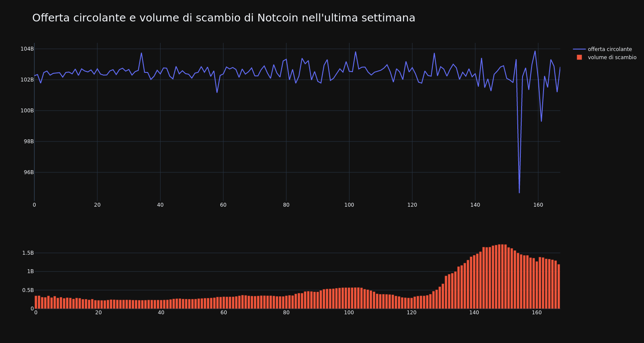Click x-axis tick '80' of the lower bar chart

286,313
